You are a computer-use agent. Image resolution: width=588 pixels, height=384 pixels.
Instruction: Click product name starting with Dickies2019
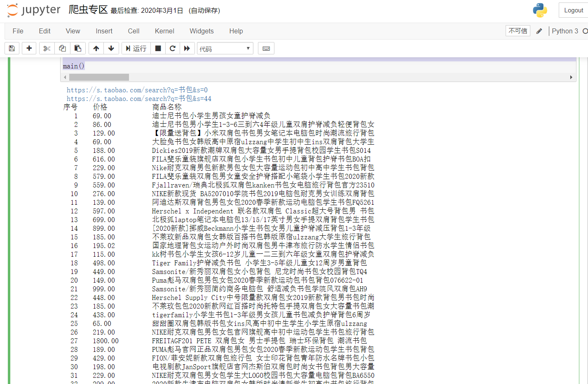[x=261, y=150]
